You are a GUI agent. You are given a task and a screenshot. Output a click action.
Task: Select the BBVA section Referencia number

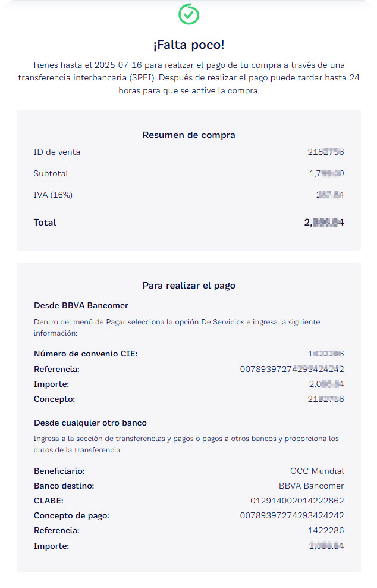point(291,370)
